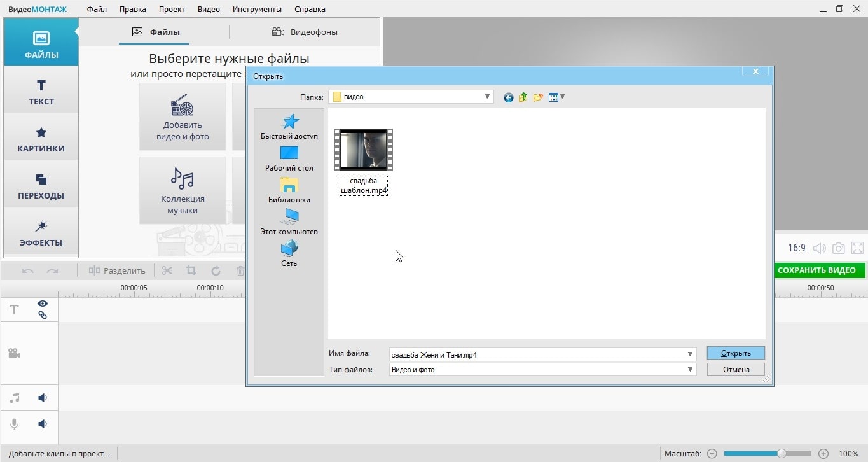Click the Масштаб zoom slider handle
The height and width of the screenshot is (462, 868).
[782, 454]
